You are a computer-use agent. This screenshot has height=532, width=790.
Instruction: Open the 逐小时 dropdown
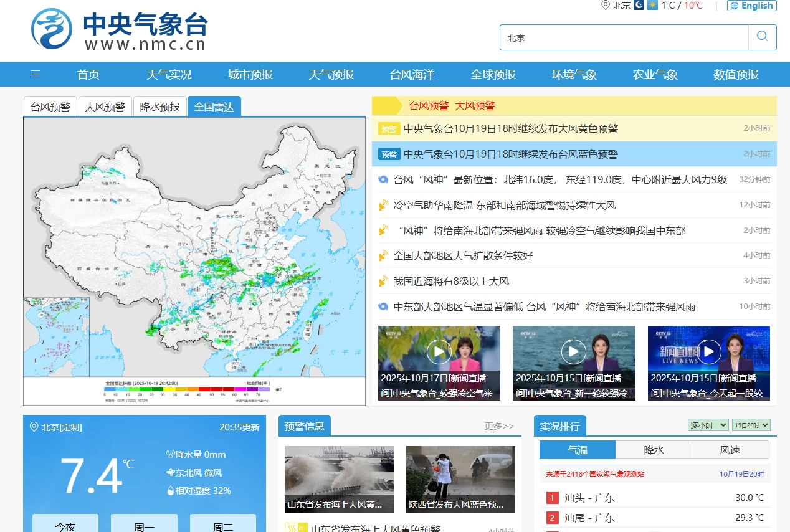708,425
